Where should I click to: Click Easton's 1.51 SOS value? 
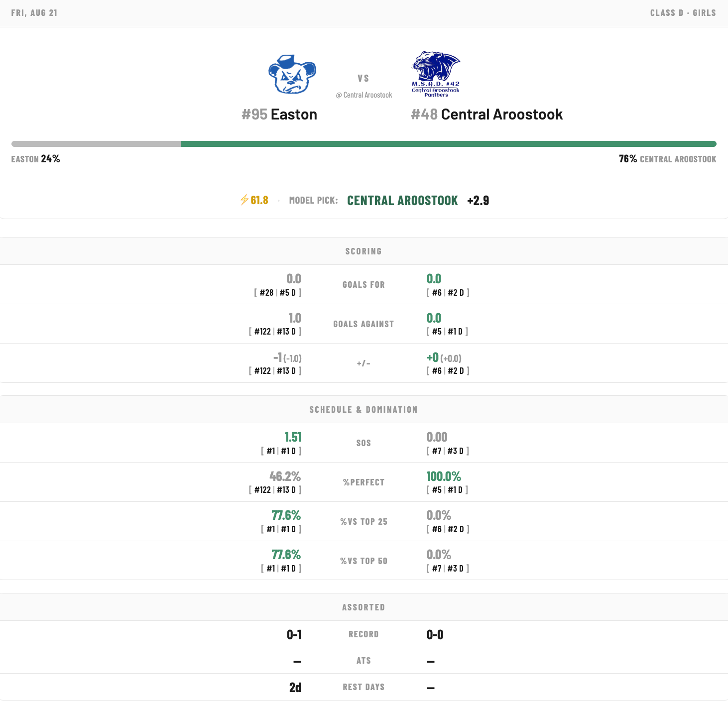[x=293, y=437]
